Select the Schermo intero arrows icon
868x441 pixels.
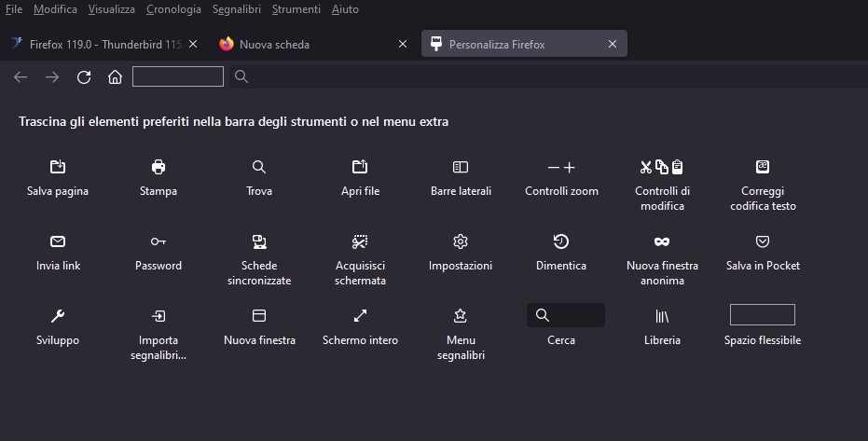360,315
